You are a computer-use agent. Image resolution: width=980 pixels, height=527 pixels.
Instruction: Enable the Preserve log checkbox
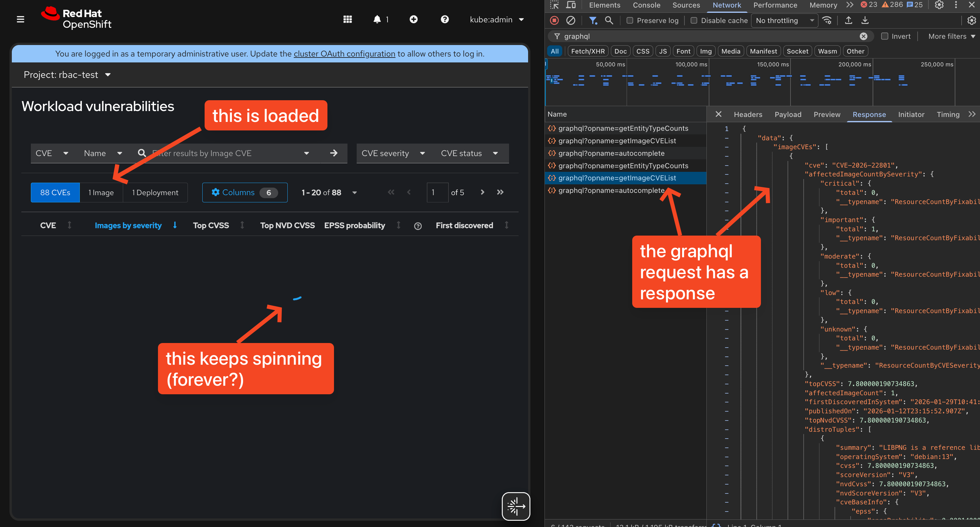630,21
